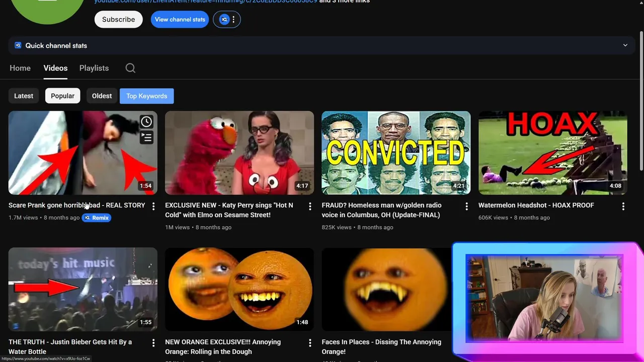This screenshot has width=644, height=362.
Task: Click View channel stats button
Action: coord(180,20)
